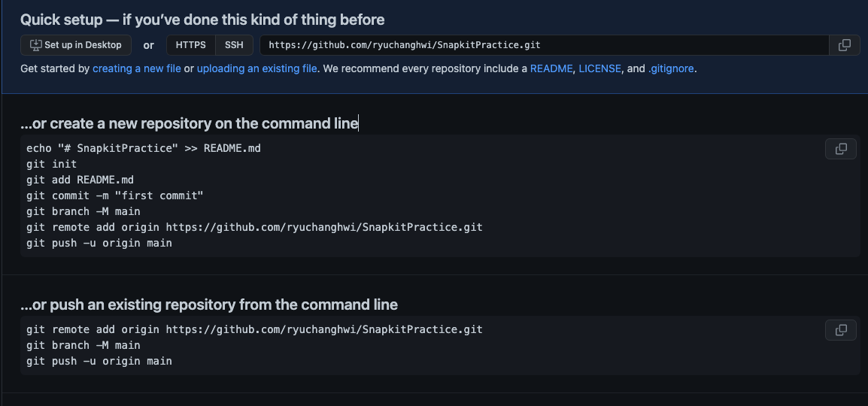The image size is (868, 406).
Task: Click the repository URL text field
Action: [x=542, y=45]
